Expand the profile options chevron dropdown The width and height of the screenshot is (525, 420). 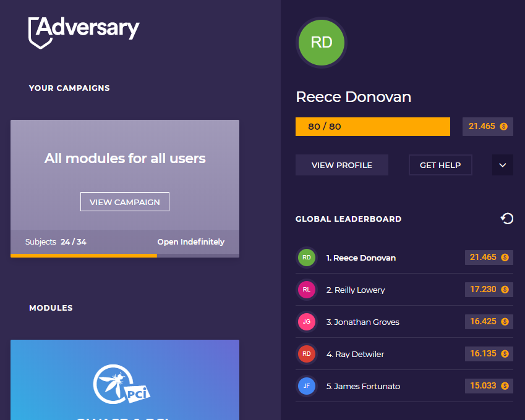503,165
